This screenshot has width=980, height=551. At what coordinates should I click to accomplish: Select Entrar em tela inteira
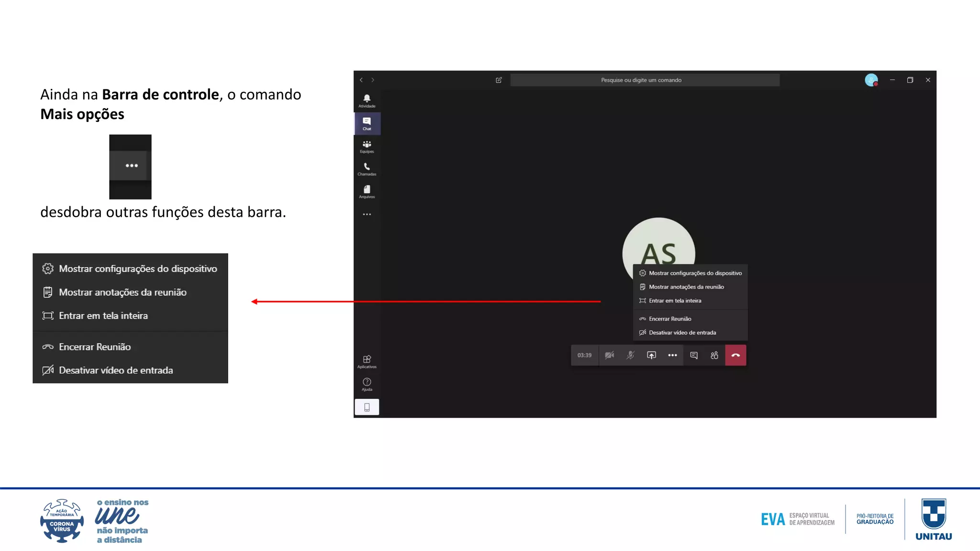(675, 301)
